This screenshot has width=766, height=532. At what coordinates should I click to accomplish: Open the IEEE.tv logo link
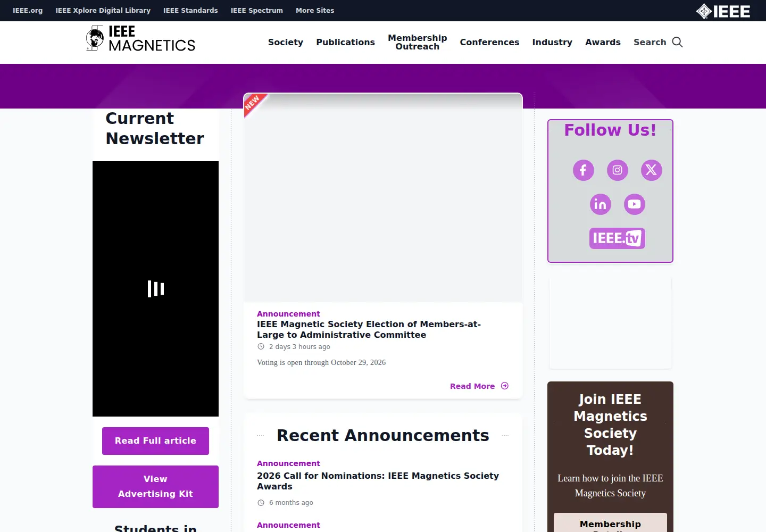coord(617,238)
